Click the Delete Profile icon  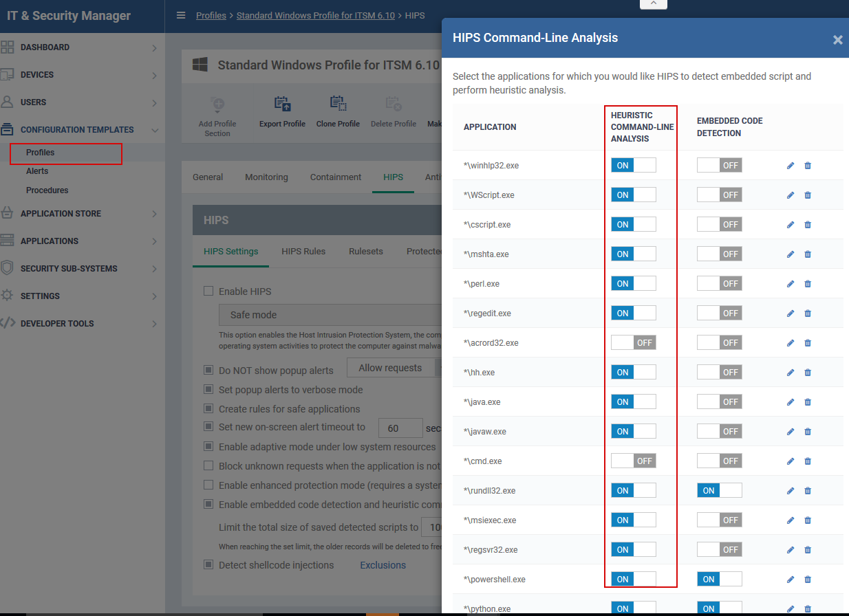tap(394, 104)
